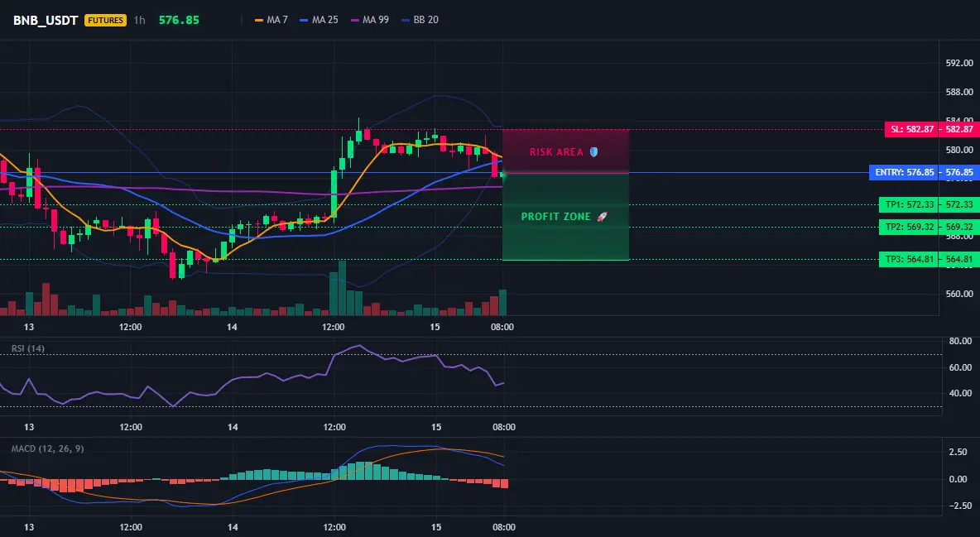Click the 40.00 RSI axis value

961,393
